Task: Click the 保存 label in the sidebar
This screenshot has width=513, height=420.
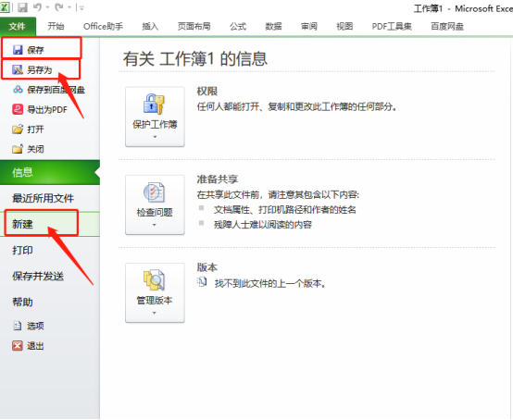Action: point(35,50)
